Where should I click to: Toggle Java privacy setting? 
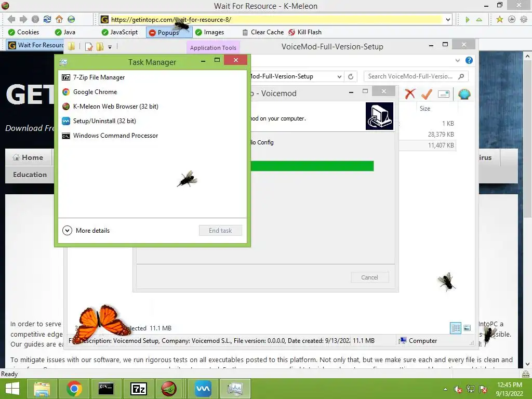click(x=65, y=32)
